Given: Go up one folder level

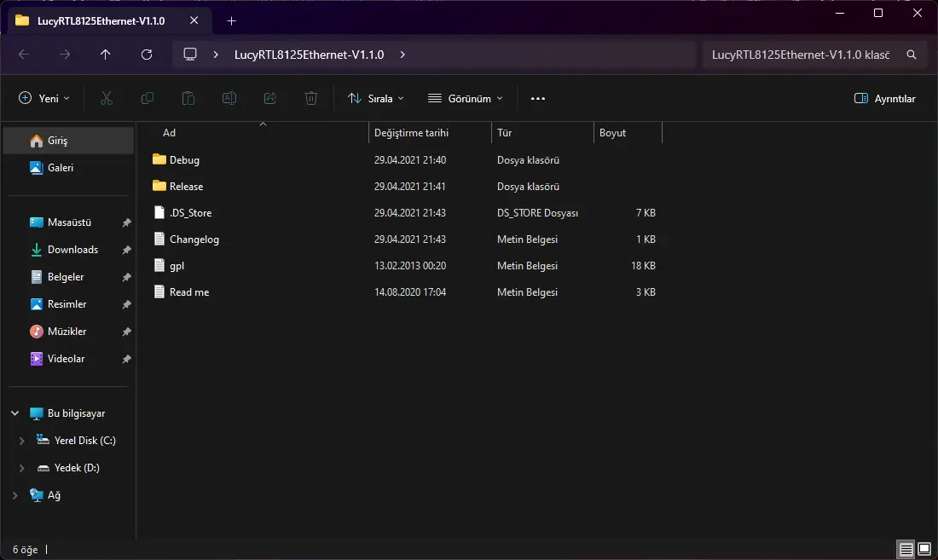Looking at the screenshot, I should (x=105, y=55).
